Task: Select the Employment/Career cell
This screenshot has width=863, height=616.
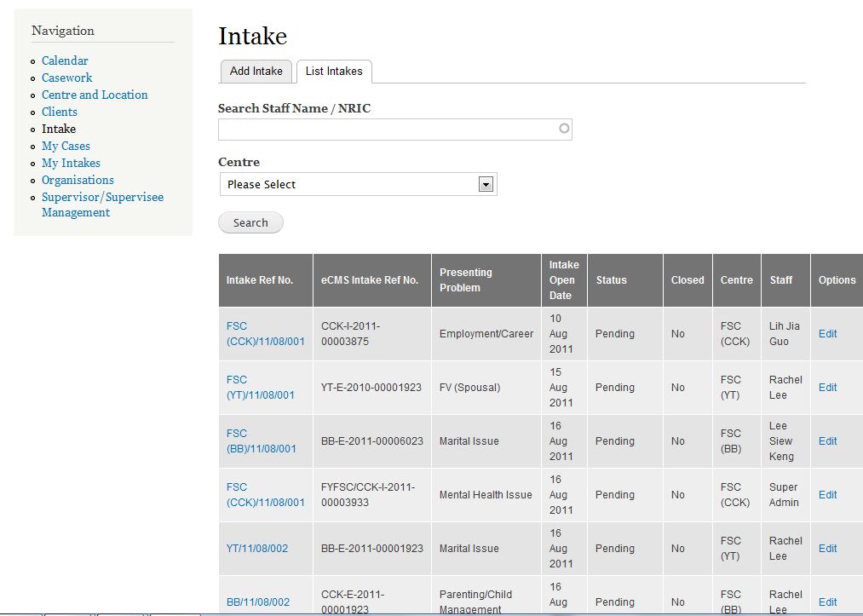Action: pos(486,334)
